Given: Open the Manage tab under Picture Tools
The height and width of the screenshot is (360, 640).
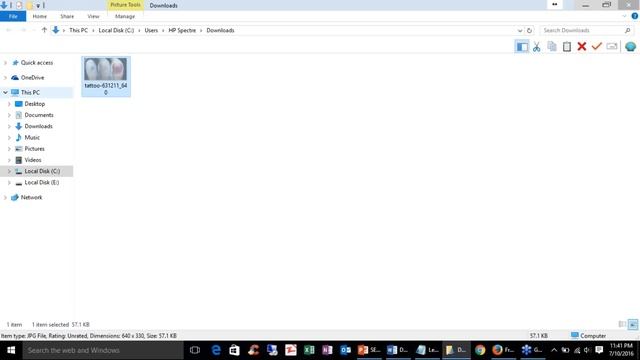Looking at the screenshot, I should [125, 16].
